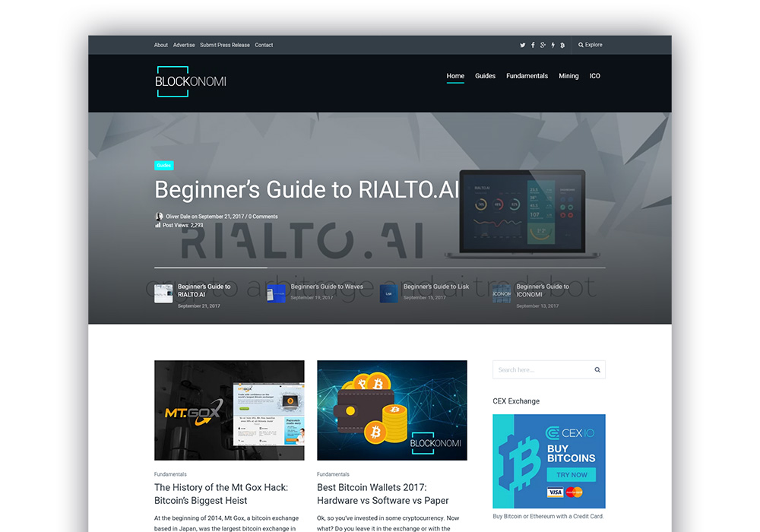Click the Bitcoin icon in top bar
The image size is (760, 532).
[562, 45]
